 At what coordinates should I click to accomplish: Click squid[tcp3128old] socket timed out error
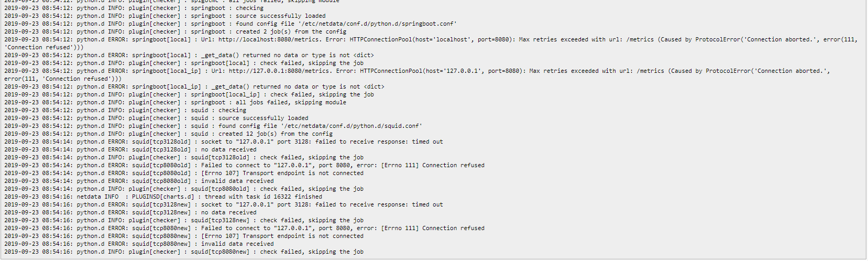[x=224, y=142]
